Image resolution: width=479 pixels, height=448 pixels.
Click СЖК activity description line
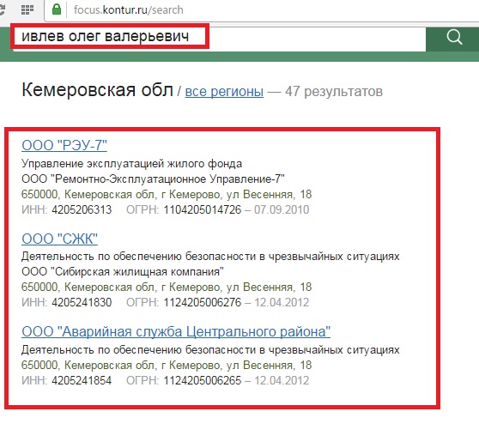click(210, 257)
